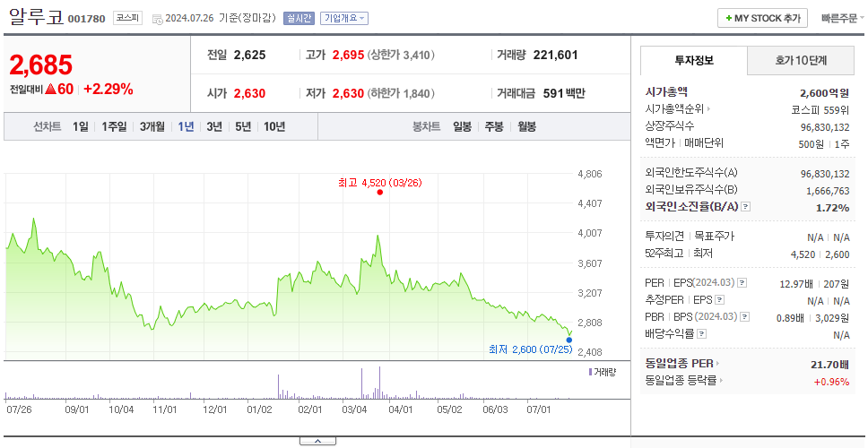Click the 거래대금 value 591 백만
Viewport: 868px width, 448px height.
[x=564, y=93]
